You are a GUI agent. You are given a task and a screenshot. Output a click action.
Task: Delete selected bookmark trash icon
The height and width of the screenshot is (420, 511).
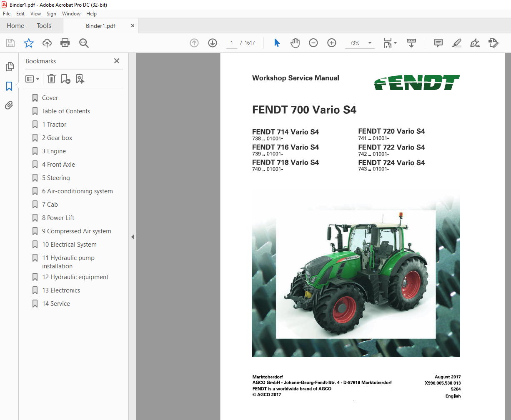[51, 79]
